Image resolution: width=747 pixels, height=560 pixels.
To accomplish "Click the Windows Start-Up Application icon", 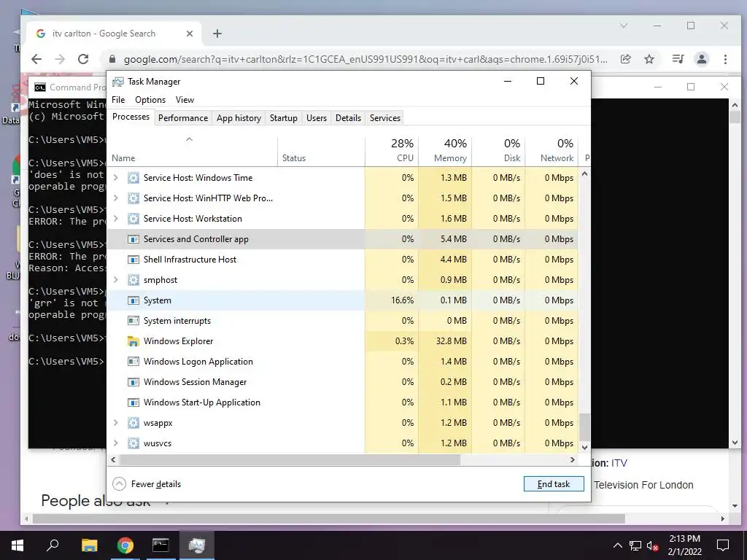I will point(133,402).
